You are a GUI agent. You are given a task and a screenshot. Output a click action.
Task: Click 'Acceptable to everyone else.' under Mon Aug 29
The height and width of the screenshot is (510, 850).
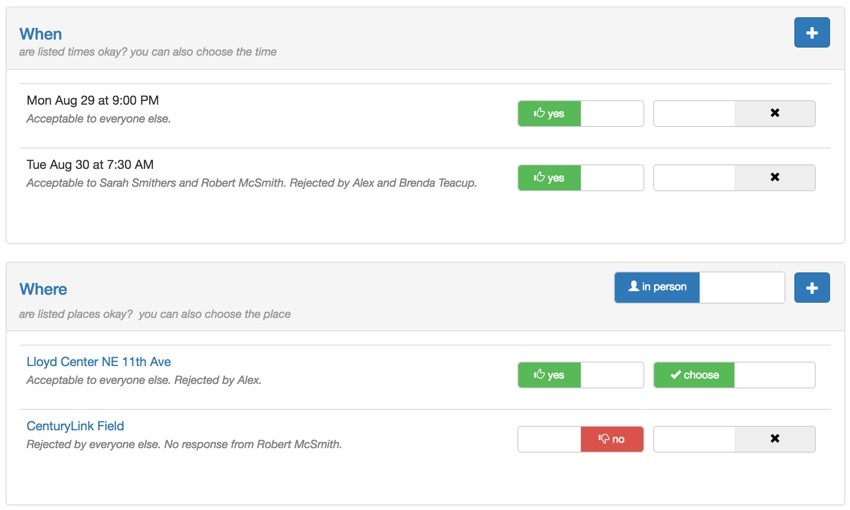click(99, 119)
